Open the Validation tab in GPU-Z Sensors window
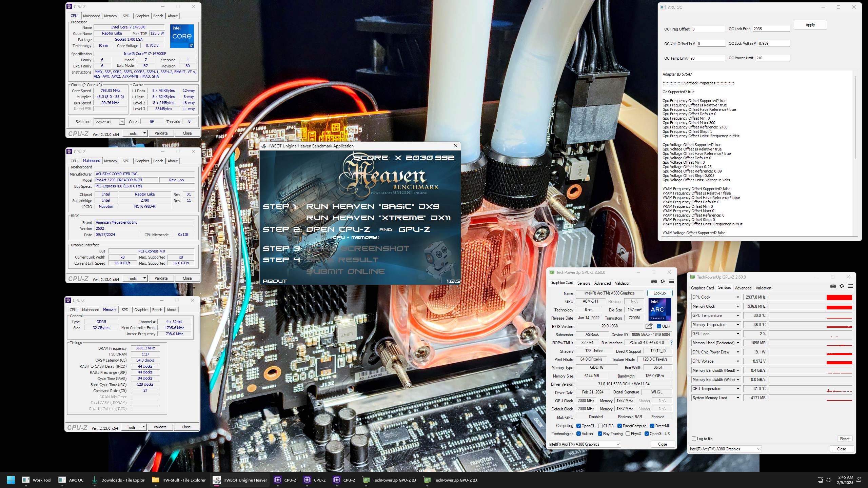868x488 pixels. [x=763, y=288]
